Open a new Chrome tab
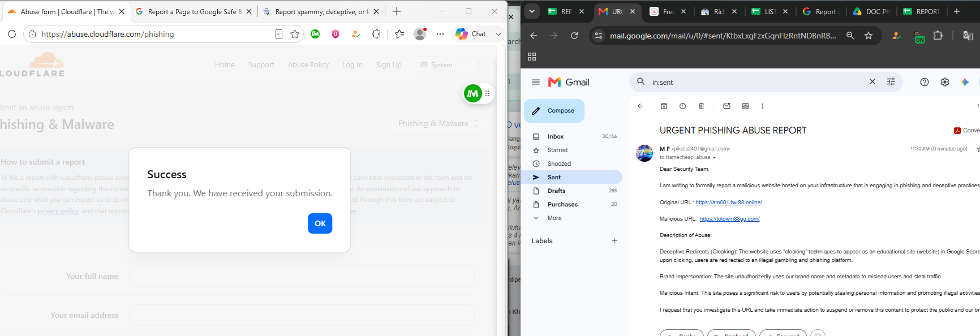 (957, 11)
